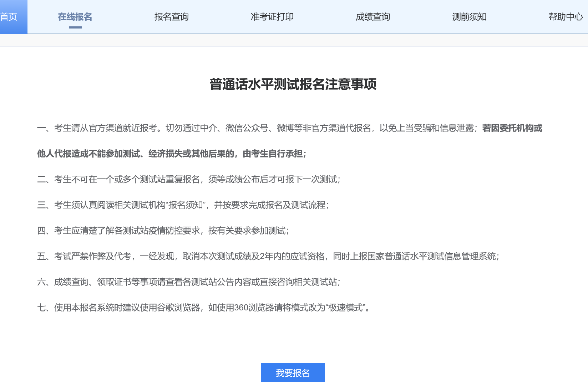
Task: Select the 在线报名 navigation tab
Action: point(75,17)
